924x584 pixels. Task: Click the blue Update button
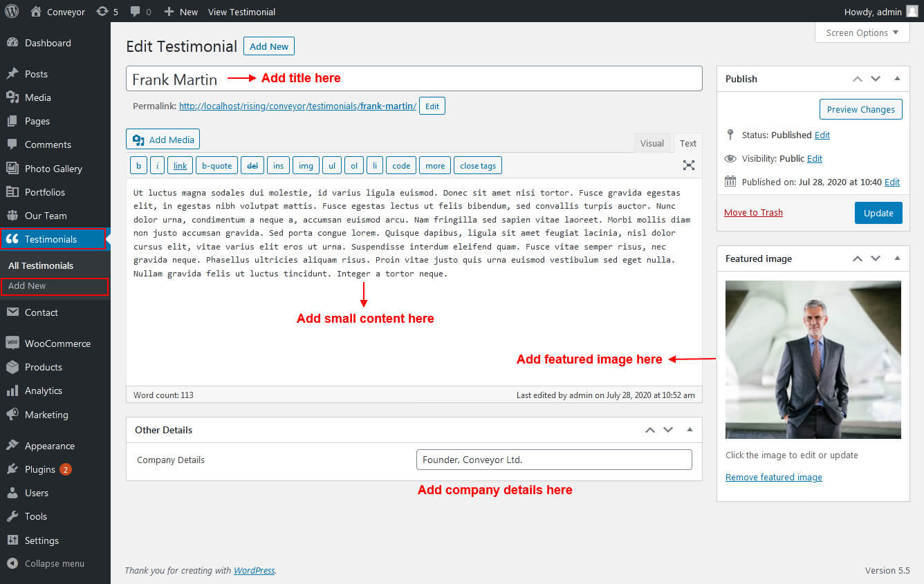coord(878,213)
